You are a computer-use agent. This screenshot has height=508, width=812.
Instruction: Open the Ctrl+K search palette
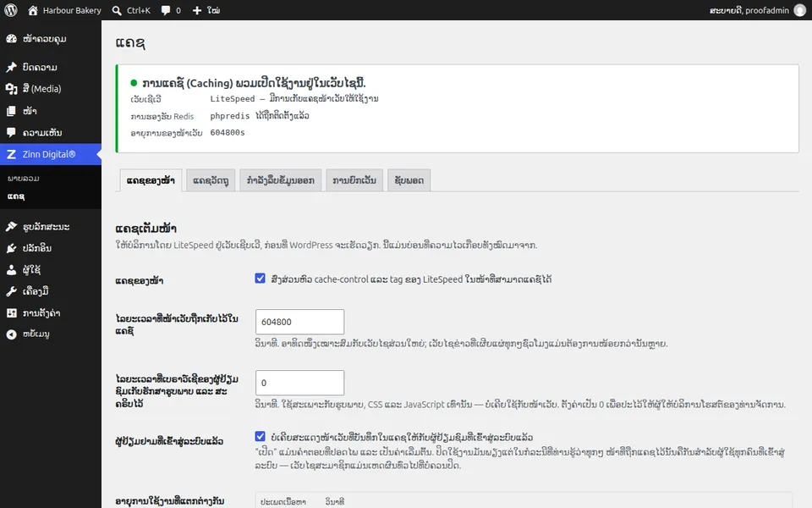click(132, 10)
